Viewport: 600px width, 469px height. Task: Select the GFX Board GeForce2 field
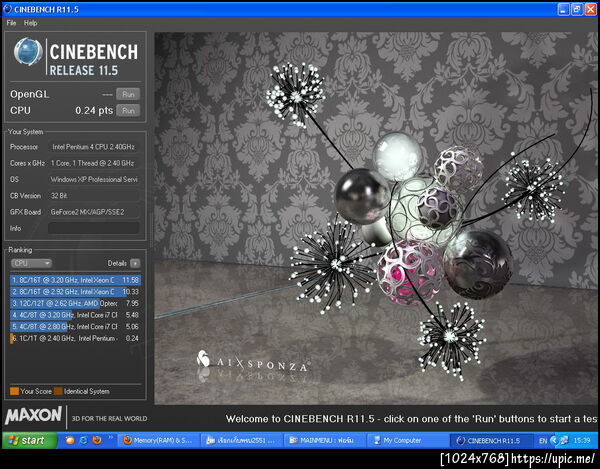pos(93,212)
